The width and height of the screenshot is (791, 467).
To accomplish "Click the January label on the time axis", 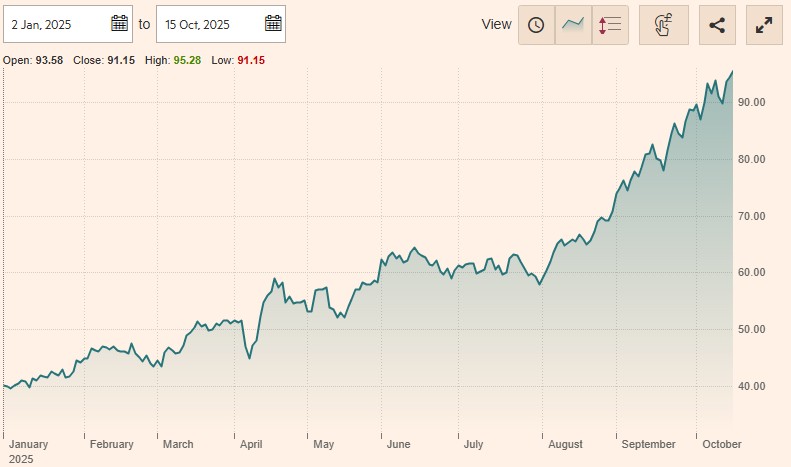I will coord(27,444).
